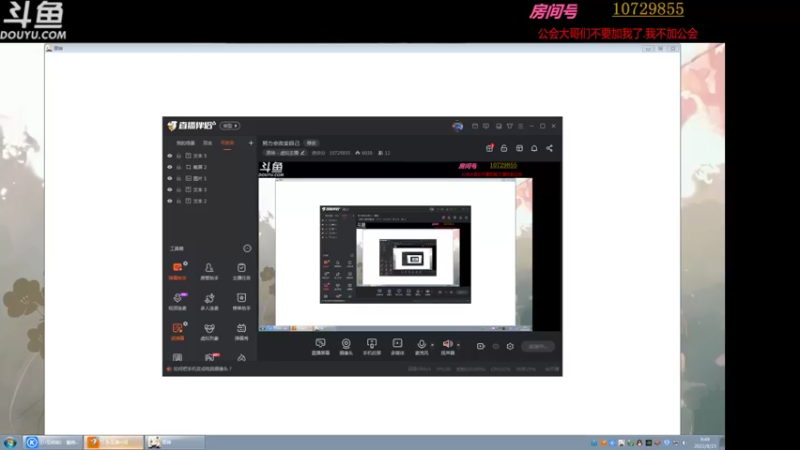
Task: Click the category edit pill under room title
Action: pyautogui.click(x=285, y=153)
